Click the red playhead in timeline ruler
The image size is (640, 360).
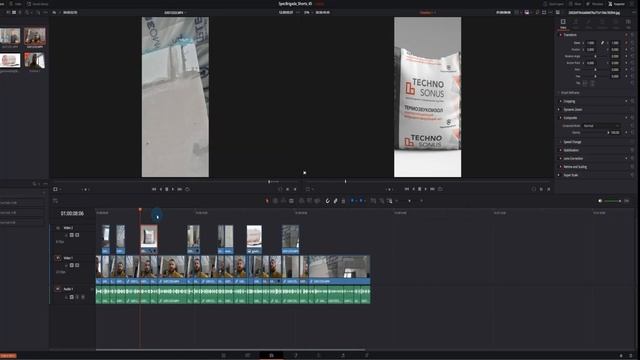coord(140,210)
